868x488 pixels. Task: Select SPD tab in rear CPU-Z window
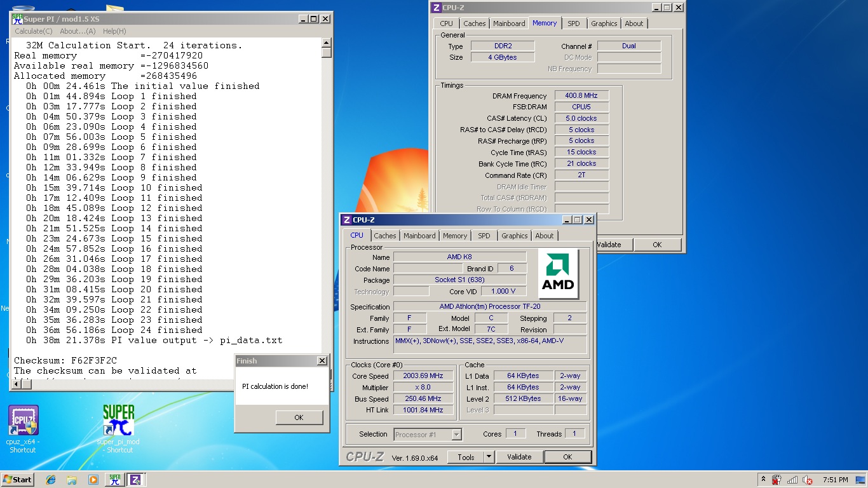(x=574, y=24)
